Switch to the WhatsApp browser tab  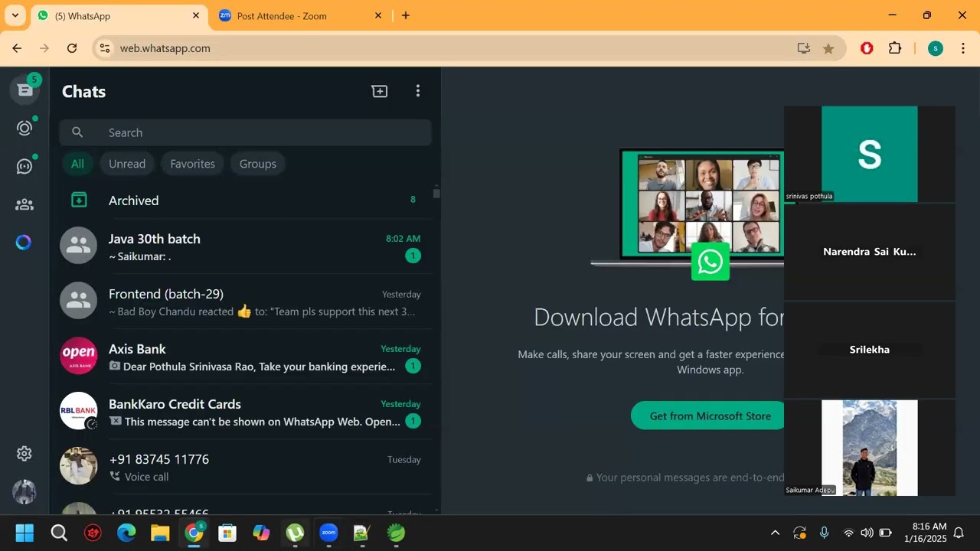tap(118, 15)
